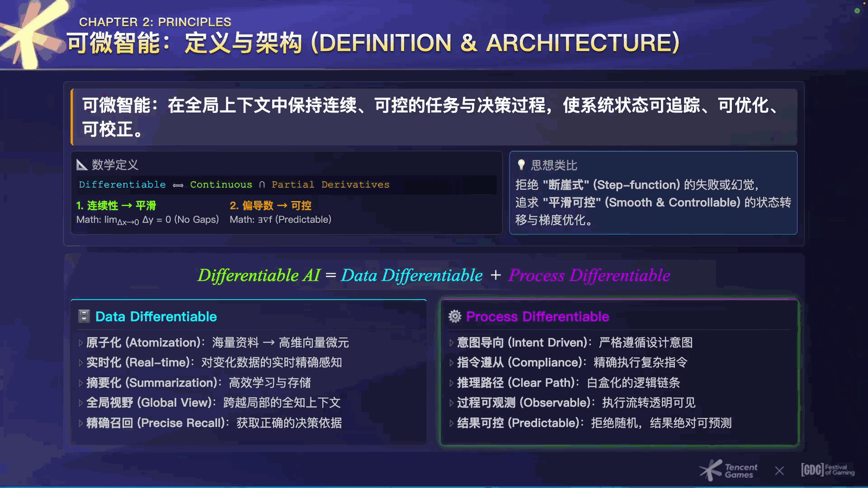Click cyan italic 'Data Differentiable' in the equation
Screen dimensions: 868x488
[x=412, y=275]
